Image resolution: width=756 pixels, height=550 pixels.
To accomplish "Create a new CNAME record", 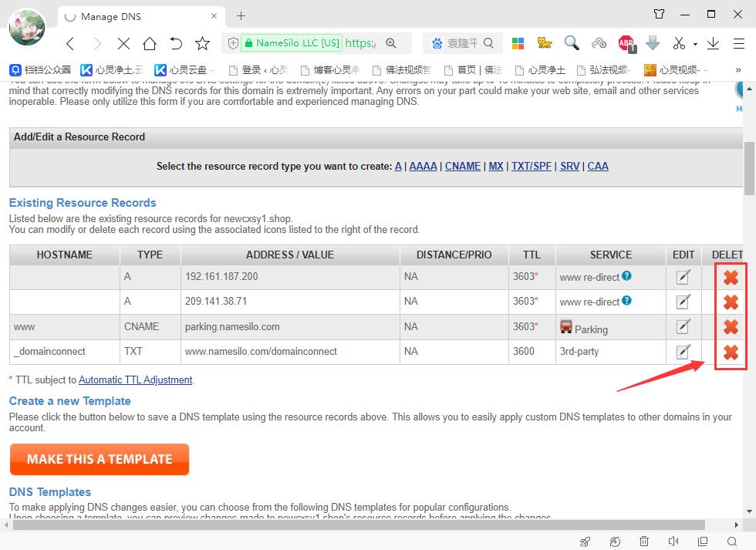I will 463,167.
